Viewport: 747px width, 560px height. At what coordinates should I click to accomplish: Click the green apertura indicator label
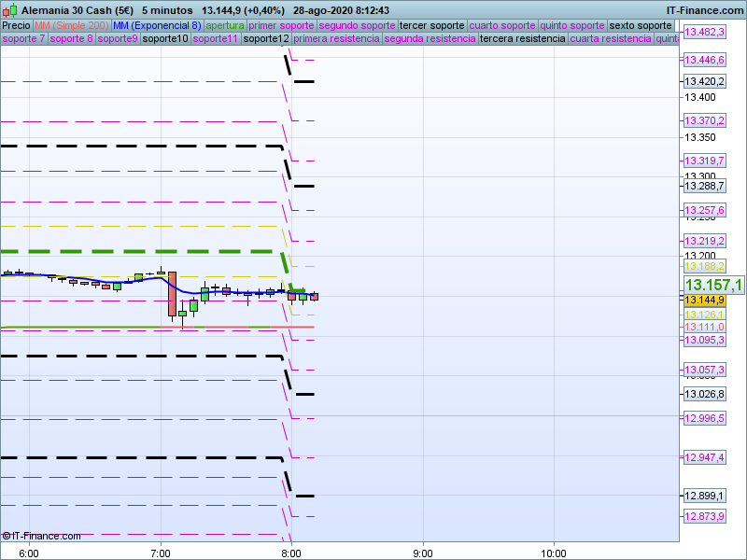(x=225, y=25)
